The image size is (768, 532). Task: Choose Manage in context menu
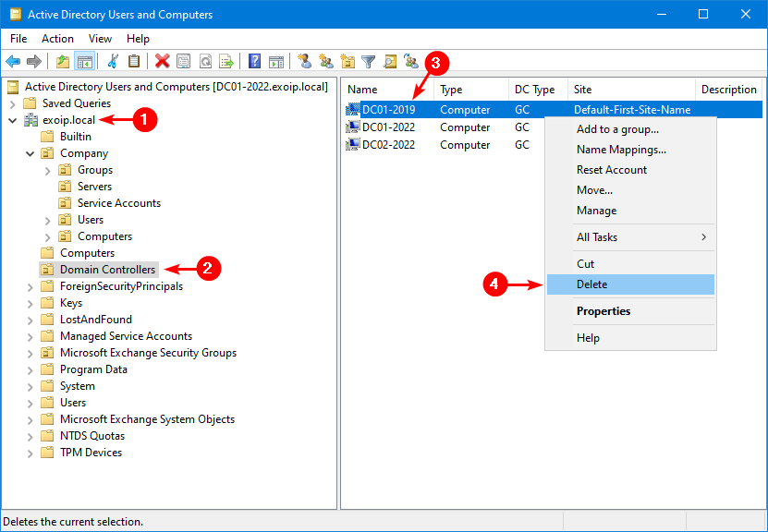(630, 211)
